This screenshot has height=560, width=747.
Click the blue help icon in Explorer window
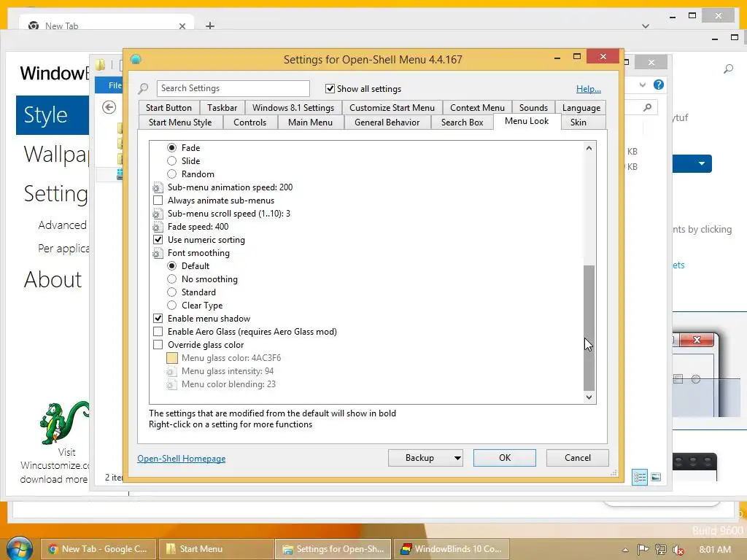tap(659, 85)
